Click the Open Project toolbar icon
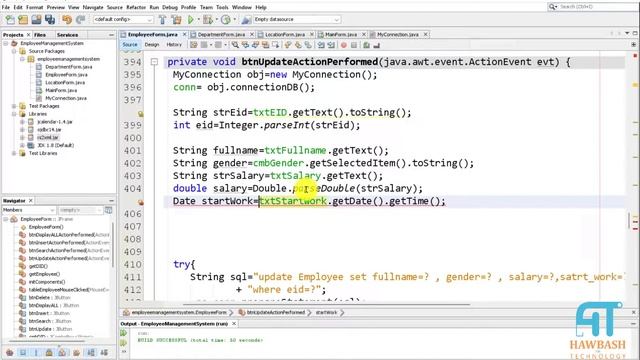 [36, 19]
